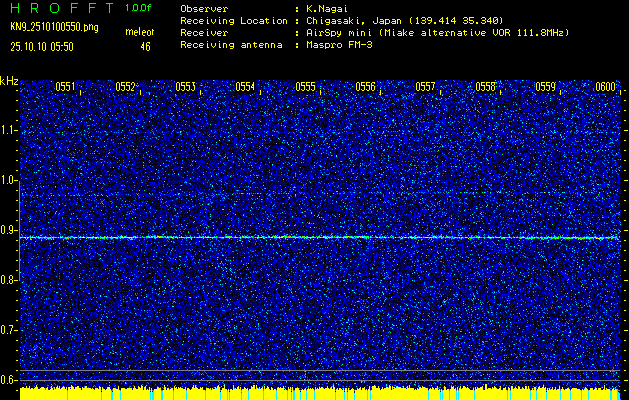Viewport: 629px width, 400px height.
Task: Click the 0551 time marker
Action: click(x=65, y=87)
